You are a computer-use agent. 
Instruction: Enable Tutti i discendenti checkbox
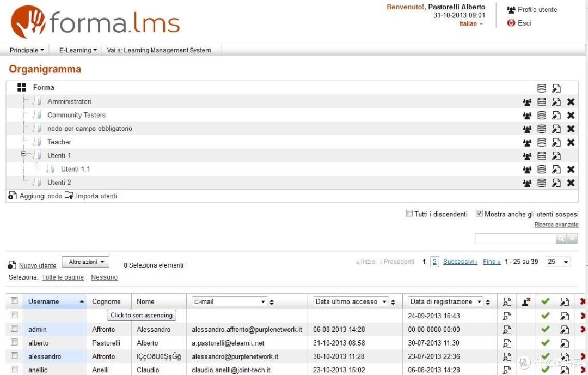click(409, 214)
